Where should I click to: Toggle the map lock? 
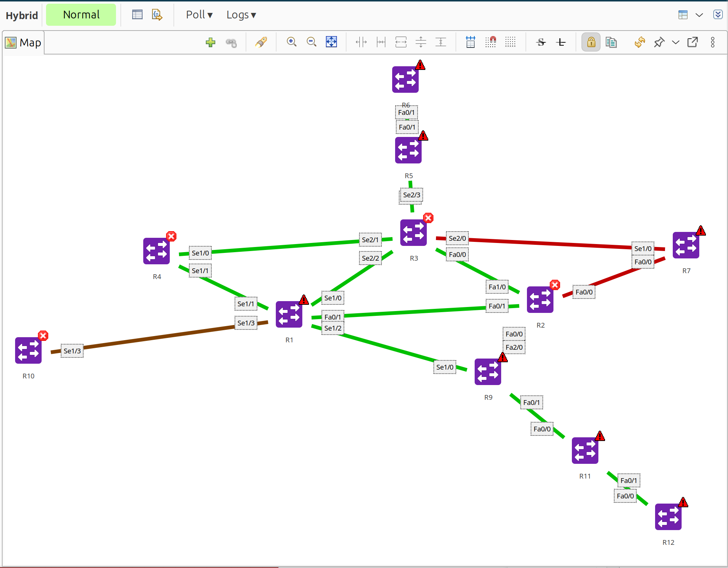pyautogui.click(x=590, y=42)
